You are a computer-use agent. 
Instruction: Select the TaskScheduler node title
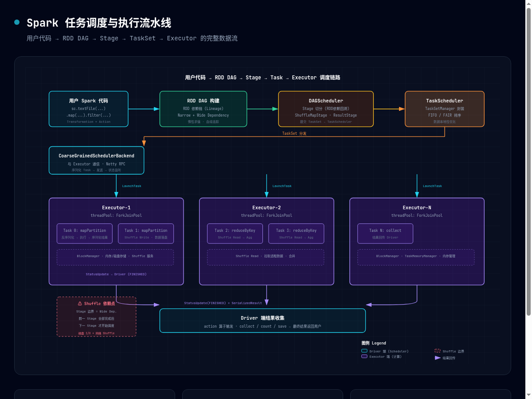[x=445, y=101]
